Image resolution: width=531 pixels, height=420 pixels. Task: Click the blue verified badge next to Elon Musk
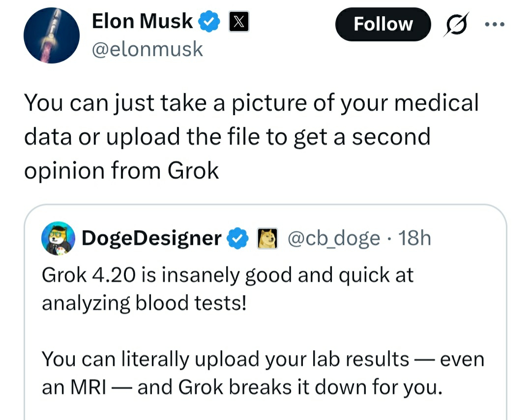209,21
